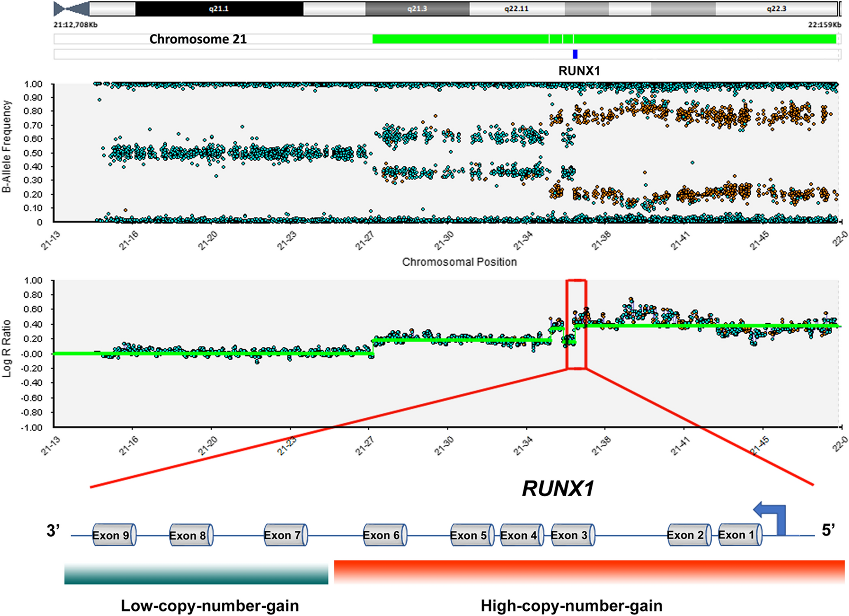Click the RUNX1 label under the blue marker
Screen dimensions: 849x616
579,71
